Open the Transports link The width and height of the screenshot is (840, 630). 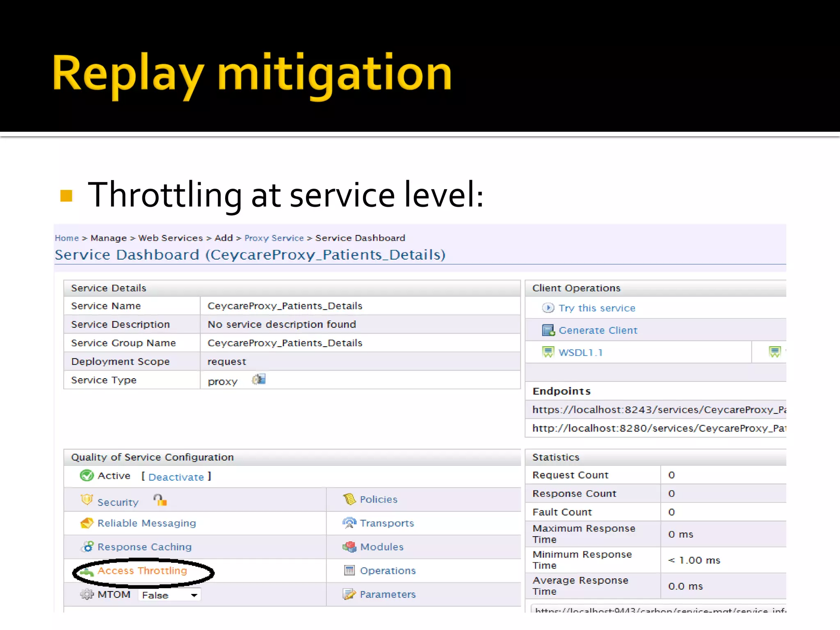387,523
